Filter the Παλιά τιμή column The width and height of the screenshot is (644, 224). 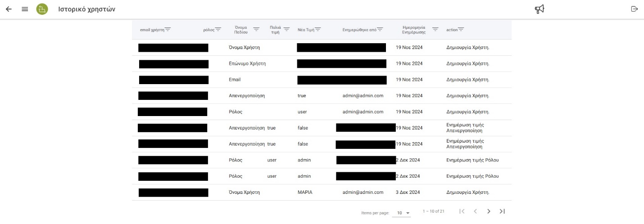(286, 30)
